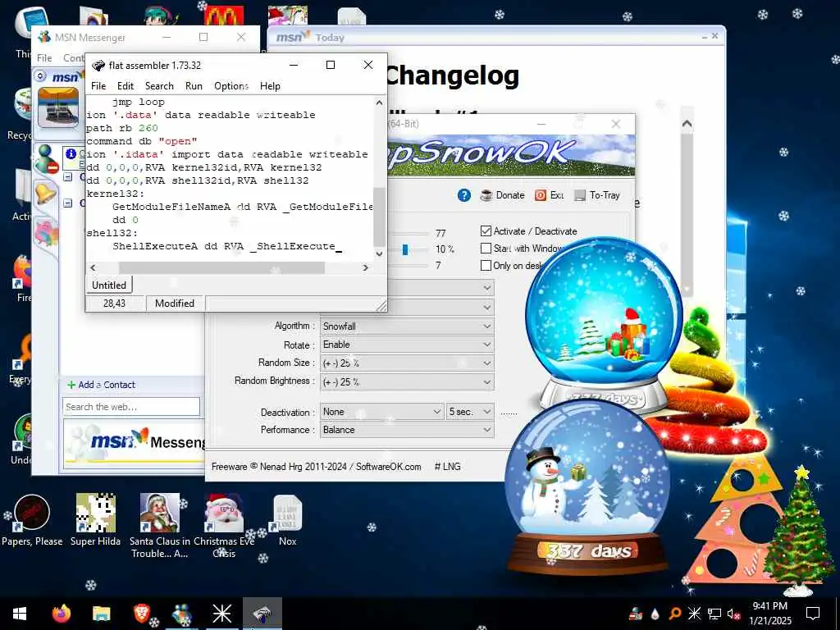Viewport: 840px width, 630px height.
Task: Click the # LNG language button
Action: 447,467
